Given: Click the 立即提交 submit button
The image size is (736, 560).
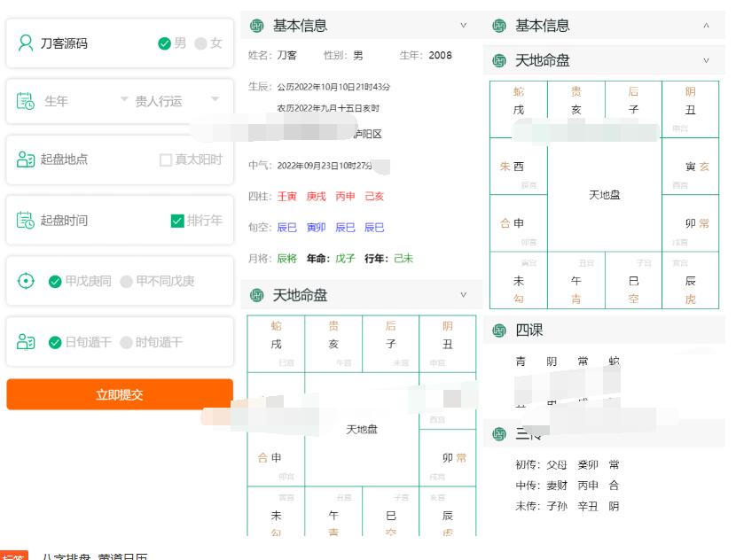Looking at the screenshot, I should (x=119, y=394).
